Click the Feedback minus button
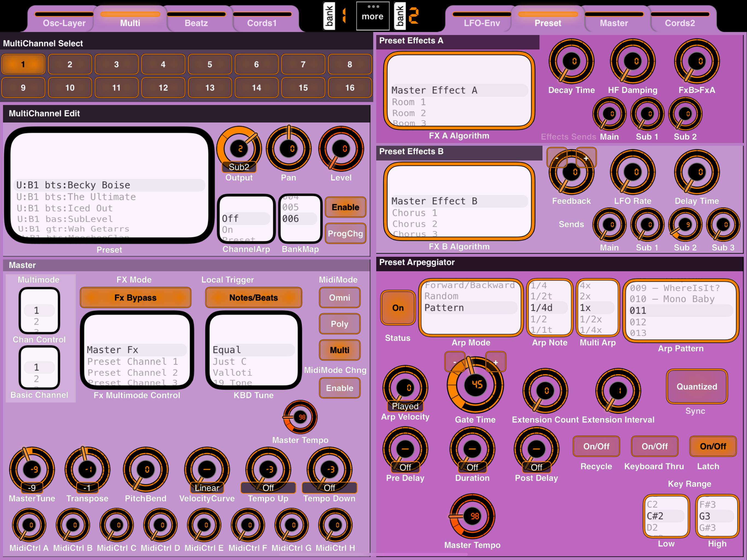Image resolution: width=747 pixels, height=560 pixels. 557,158
